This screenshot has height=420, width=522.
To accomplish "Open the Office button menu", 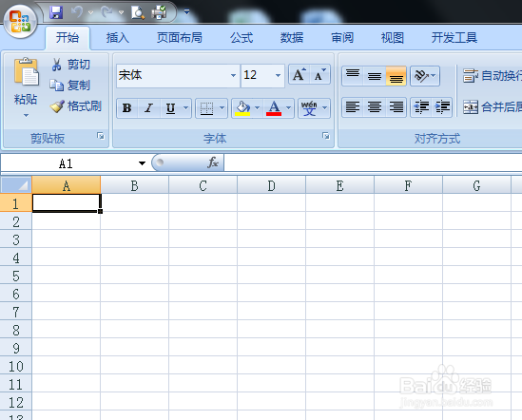I will coord(20,22).
